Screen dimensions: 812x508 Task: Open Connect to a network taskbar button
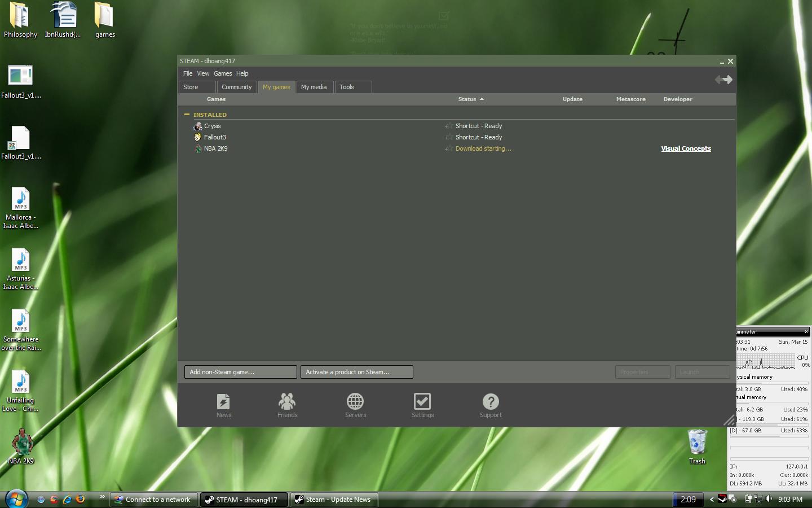pos(154,500)
